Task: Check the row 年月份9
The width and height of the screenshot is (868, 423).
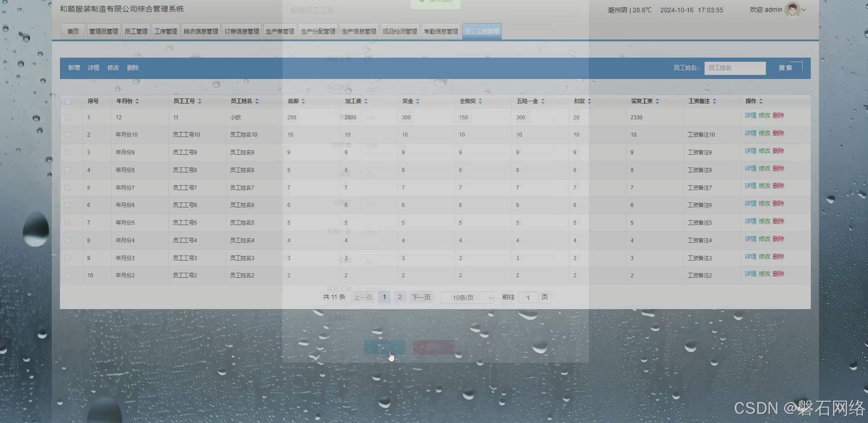Action: [x=68, y=152]
